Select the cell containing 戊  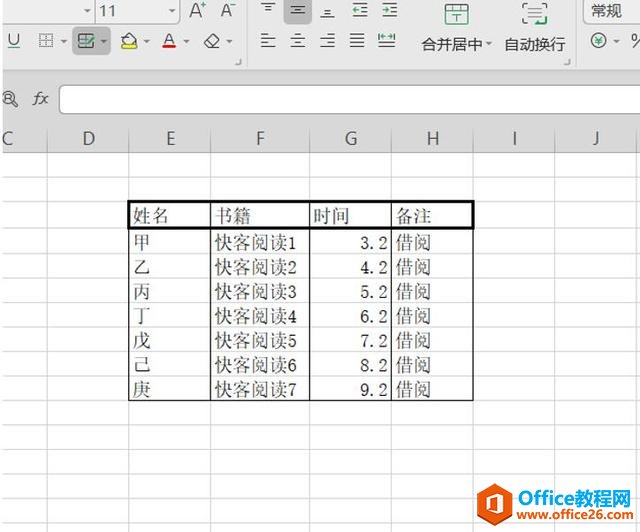point(170,340)
